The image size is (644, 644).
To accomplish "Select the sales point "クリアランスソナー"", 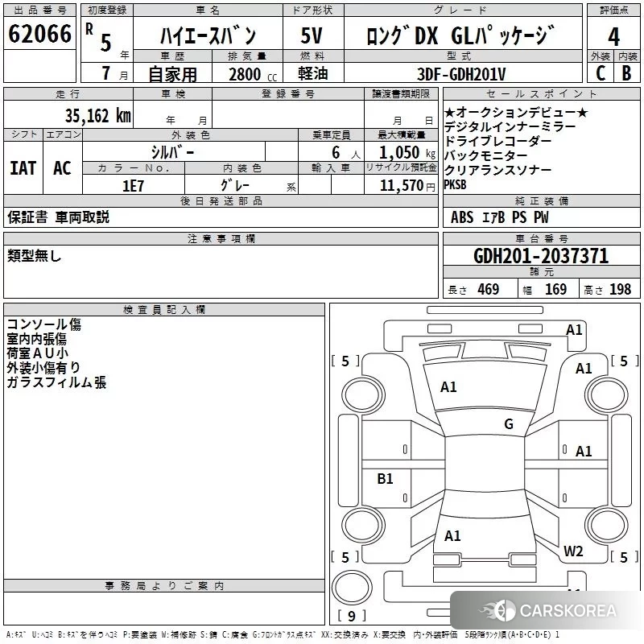I will [x=497, y=170].
